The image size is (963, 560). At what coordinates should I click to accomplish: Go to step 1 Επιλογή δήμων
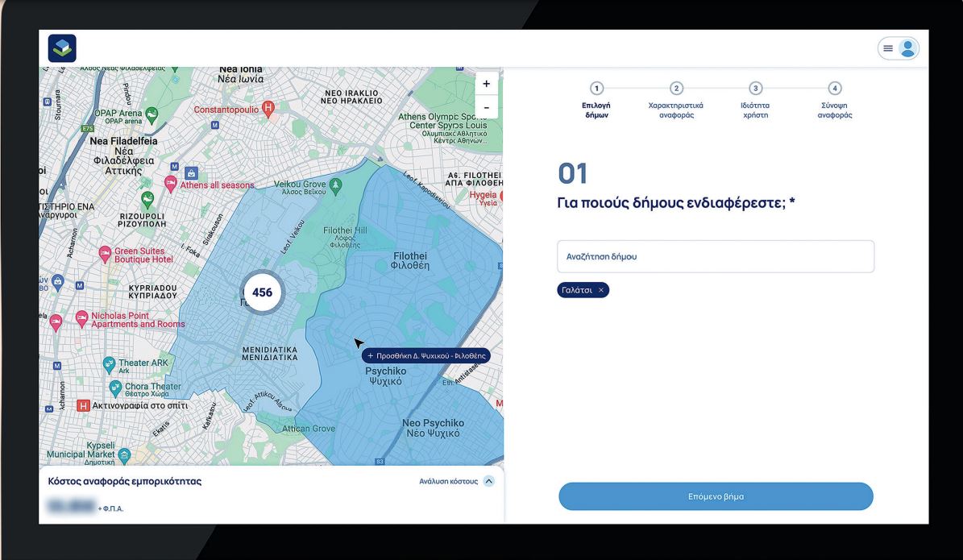pyautogui.click(x=596, y=89)
